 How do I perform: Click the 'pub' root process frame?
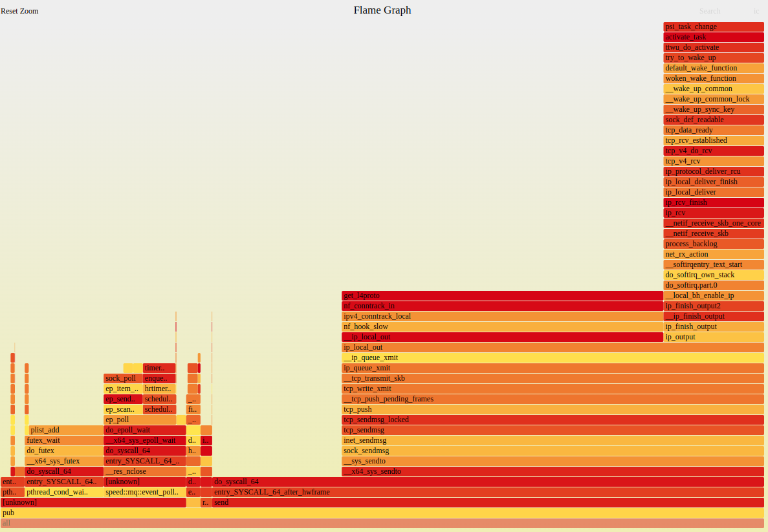click(382, 513)
